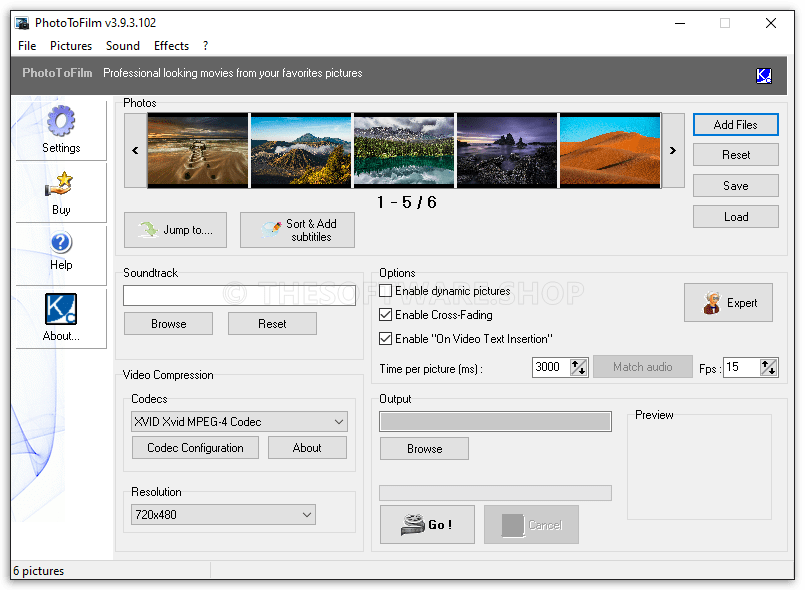Open the Effects menu

click(171, 46)
